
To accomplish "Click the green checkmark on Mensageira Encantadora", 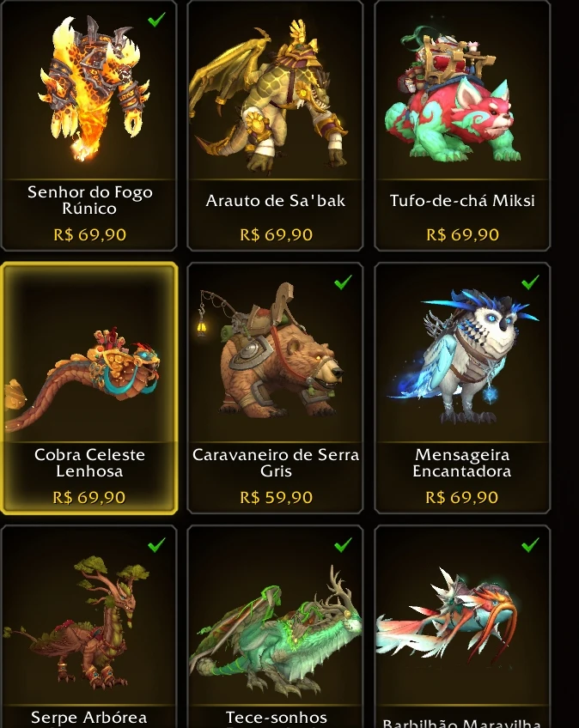I will [x=530, y=282].
